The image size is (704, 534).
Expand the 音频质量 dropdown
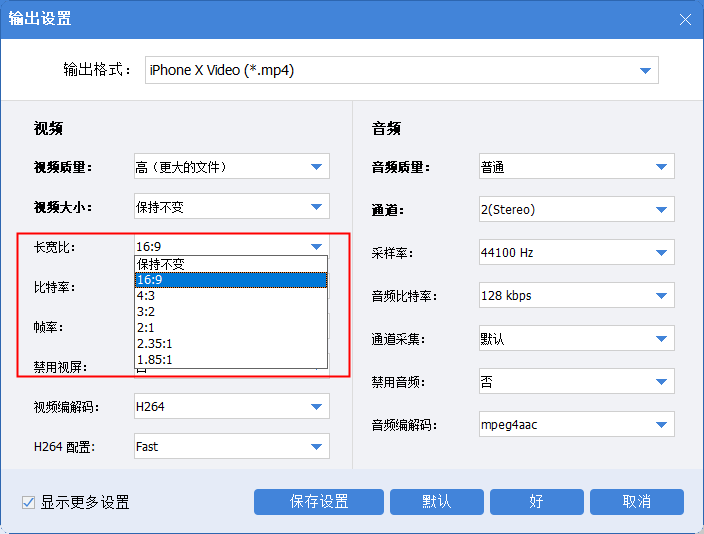click(x=575, y=167)
